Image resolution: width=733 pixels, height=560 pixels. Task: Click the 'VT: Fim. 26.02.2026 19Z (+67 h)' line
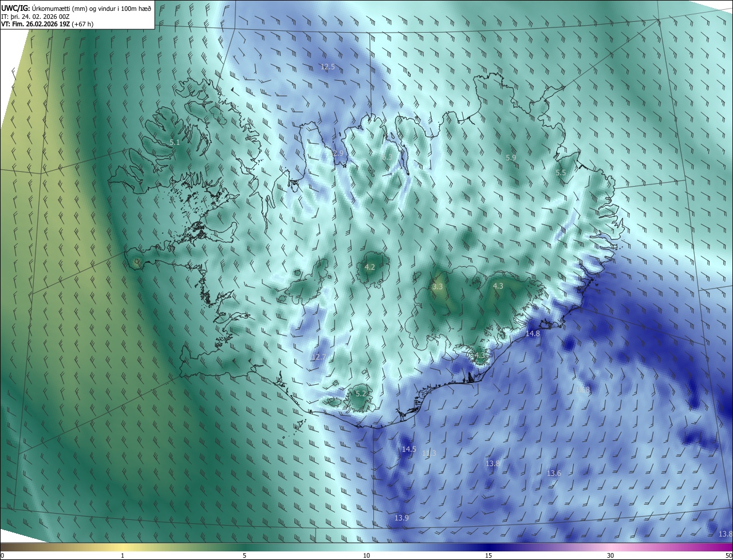coord(47,24)
